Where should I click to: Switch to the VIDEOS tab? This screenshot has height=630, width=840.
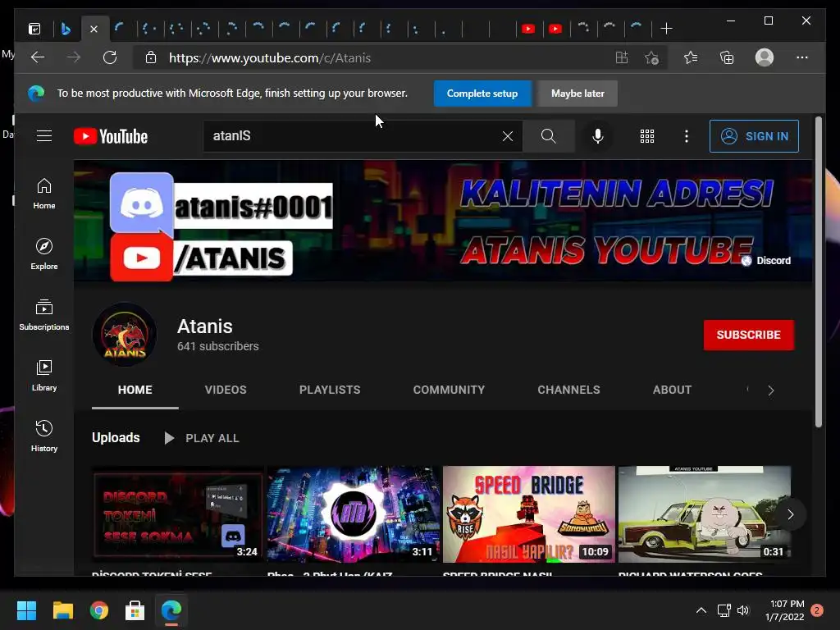226,390
